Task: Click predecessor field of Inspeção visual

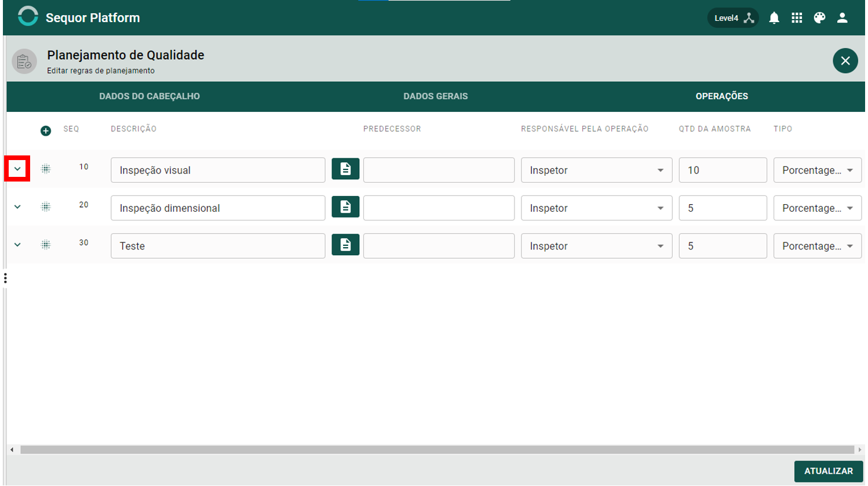Action: (439, 170)
